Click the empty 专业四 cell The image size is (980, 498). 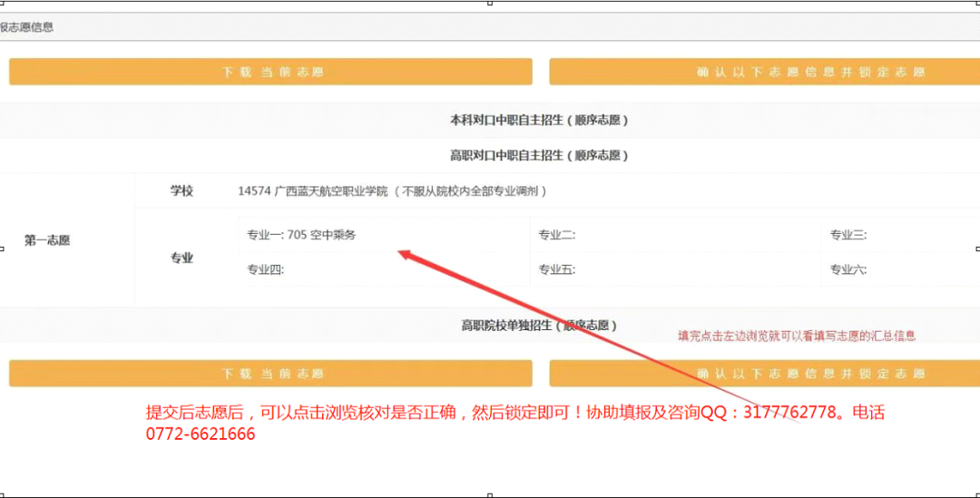(x=381, y=269)
